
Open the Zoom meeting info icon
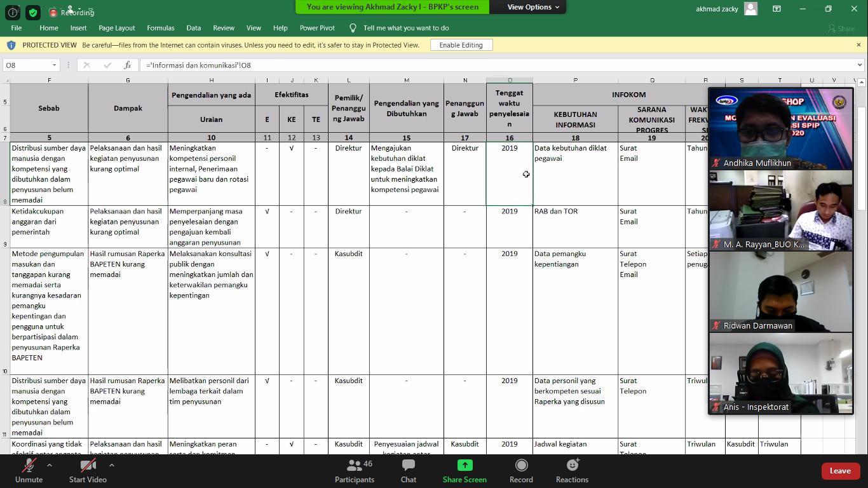click(12, 12)
